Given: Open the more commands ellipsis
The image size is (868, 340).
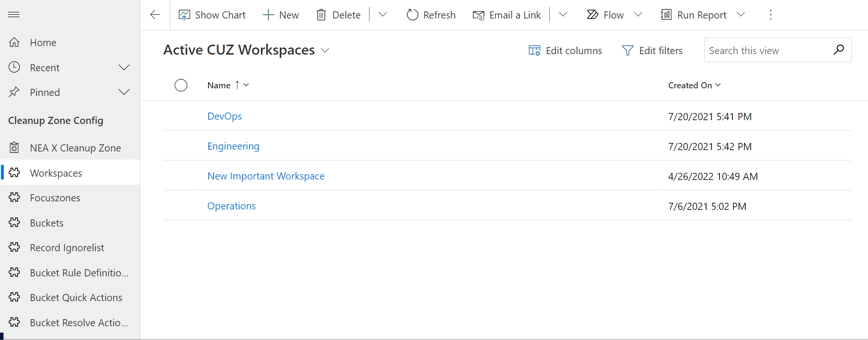Looking at the screenshot, I should (770, 15).
